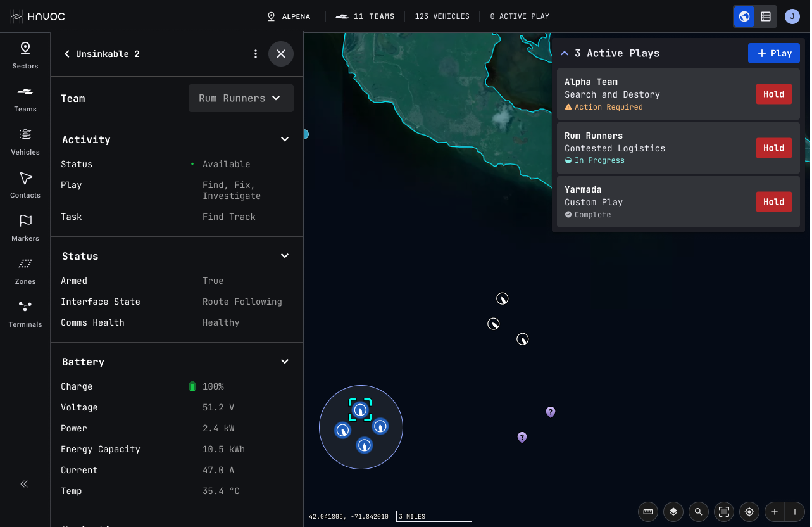The width and height of the screenshot is (812, 527).
Task: Zoom in on the map
Action: [x=775, y=512]
